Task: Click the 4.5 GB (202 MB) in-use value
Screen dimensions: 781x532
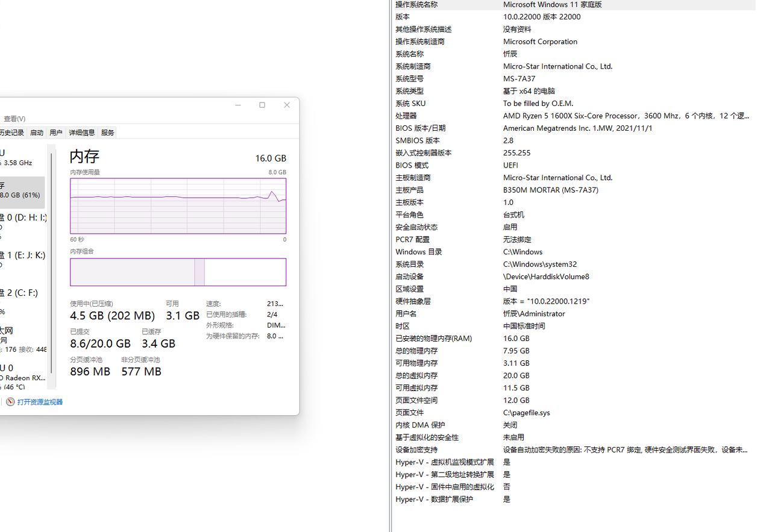Action: point(112,315)
